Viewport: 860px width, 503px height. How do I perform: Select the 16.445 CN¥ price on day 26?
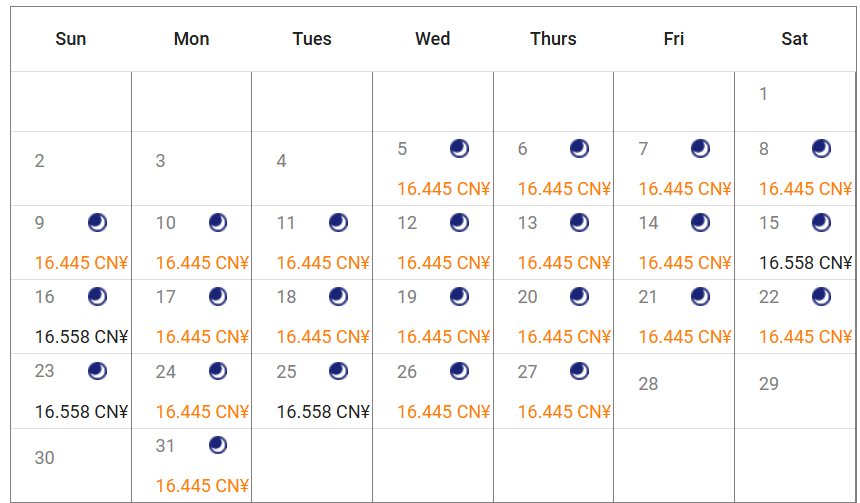coord(443,412)
